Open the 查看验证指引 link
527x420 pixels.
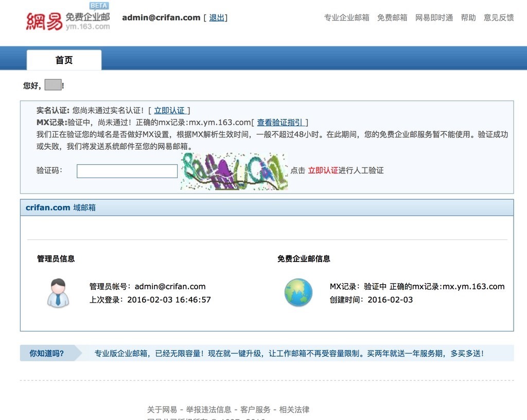coord(280,122)
